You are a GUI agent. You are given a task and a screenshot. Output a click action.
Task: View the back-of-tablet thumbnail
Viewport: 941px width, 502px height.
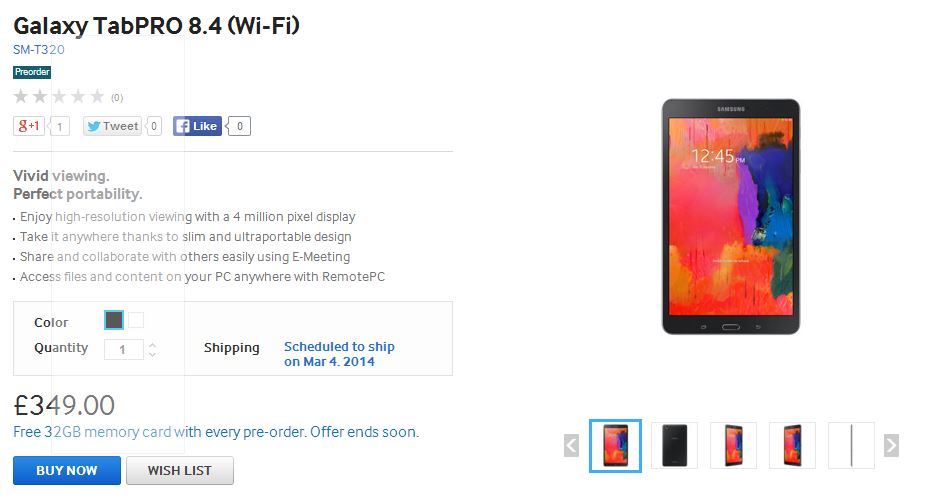674,445
